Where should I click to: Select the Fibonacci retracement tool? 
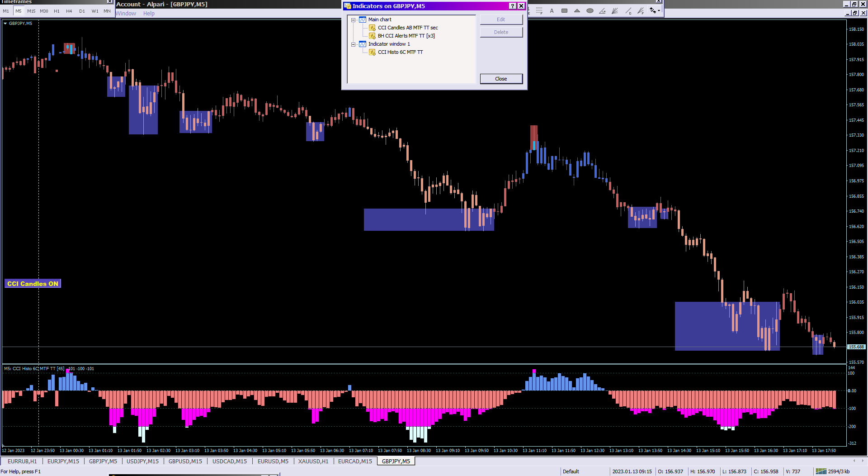539,10
